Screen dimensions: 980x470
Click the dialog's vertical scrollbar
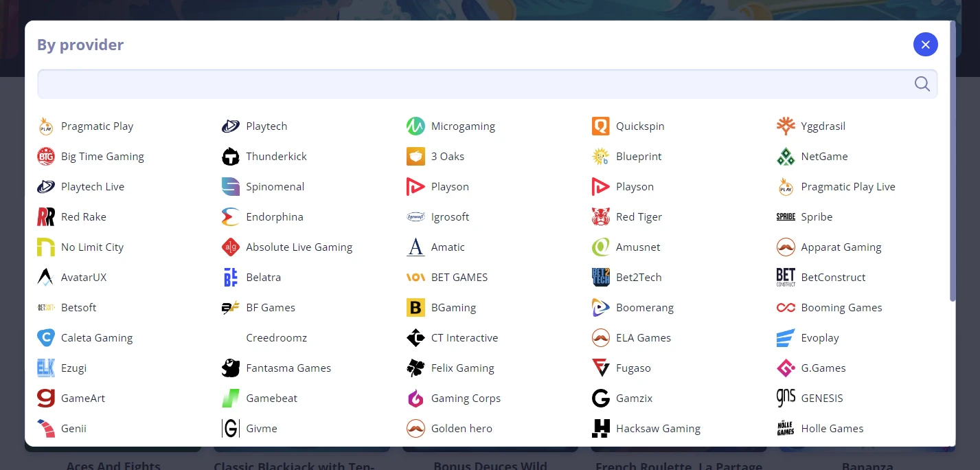(953, 161)
